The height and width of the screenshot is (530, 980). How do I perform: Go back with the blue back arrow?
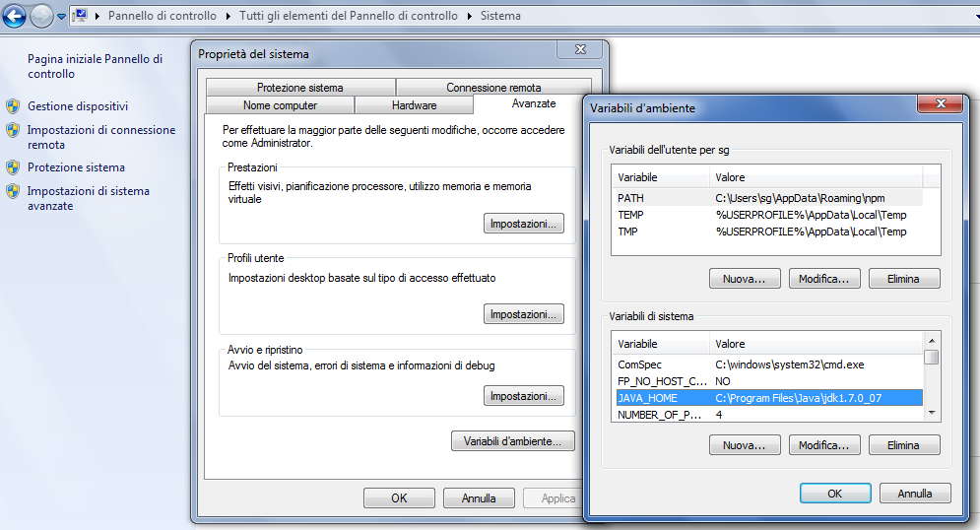(x=14, y=16)
